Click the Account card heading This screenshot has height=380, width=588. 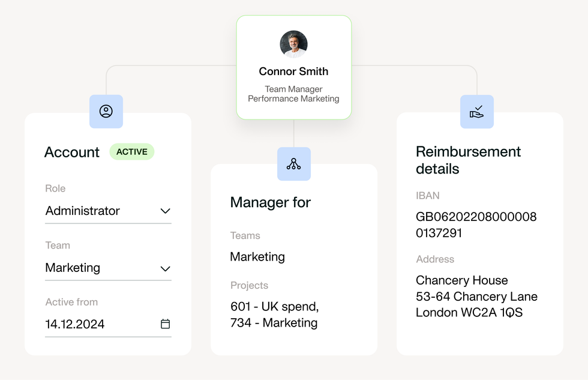click(x=72, y=152)
